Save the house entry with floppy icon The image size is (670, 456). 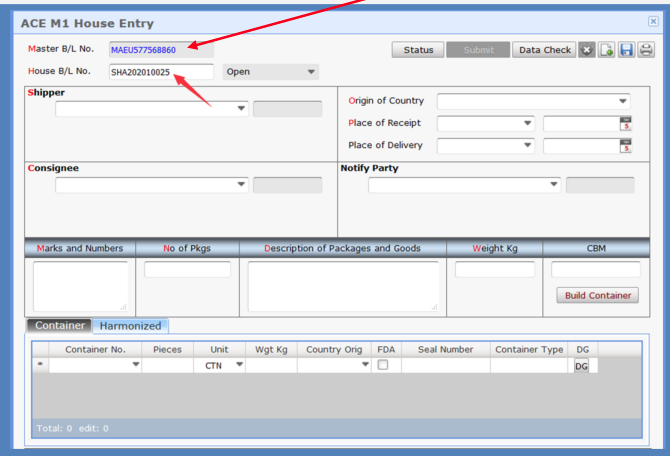click(x=627, y=50)
